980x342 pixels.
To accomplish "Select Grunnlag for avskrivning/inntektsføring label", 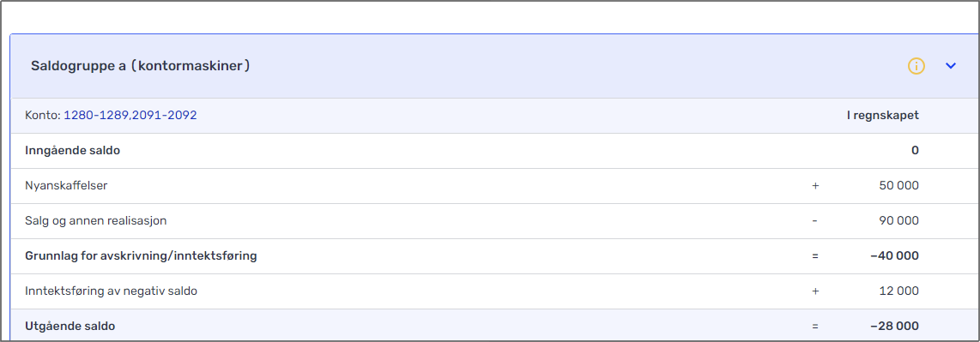I will coord(142,256).
